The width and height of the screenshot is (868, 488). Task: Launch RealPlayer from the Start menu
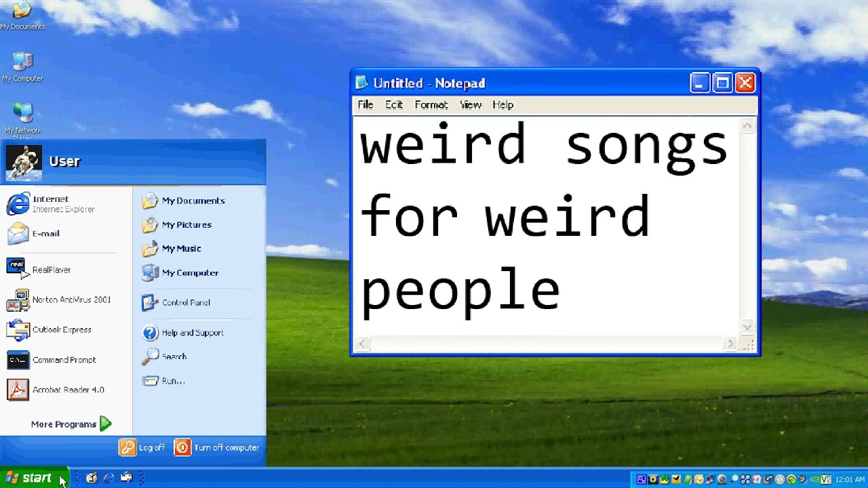[39, 270]
